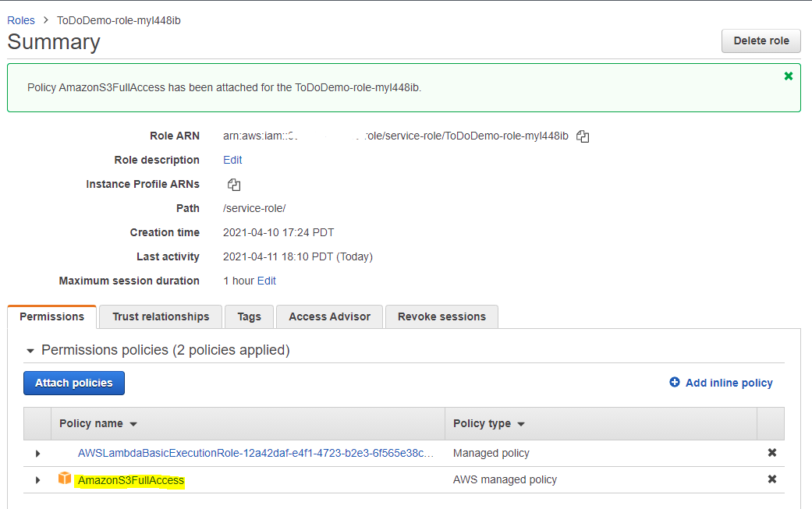Switch to the Permissions tab

click(51, 316)
